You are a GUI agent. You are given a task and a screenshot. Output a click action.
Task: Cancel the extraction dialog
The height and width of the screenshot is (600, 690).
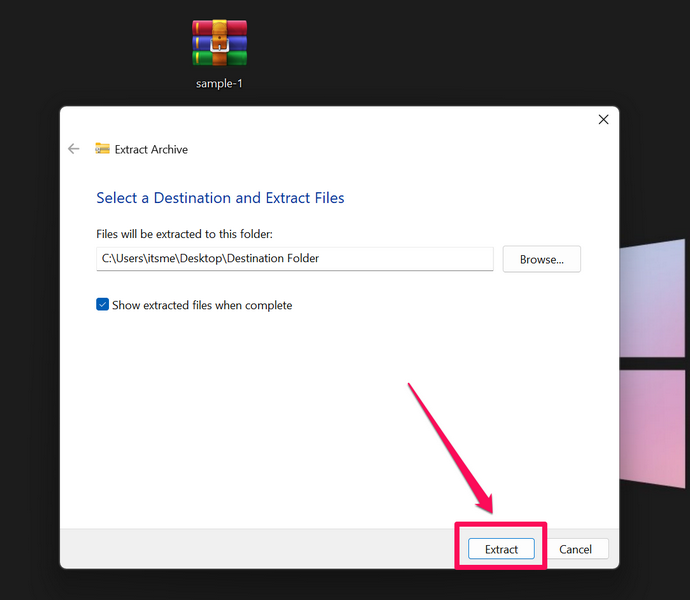(576, 549)
